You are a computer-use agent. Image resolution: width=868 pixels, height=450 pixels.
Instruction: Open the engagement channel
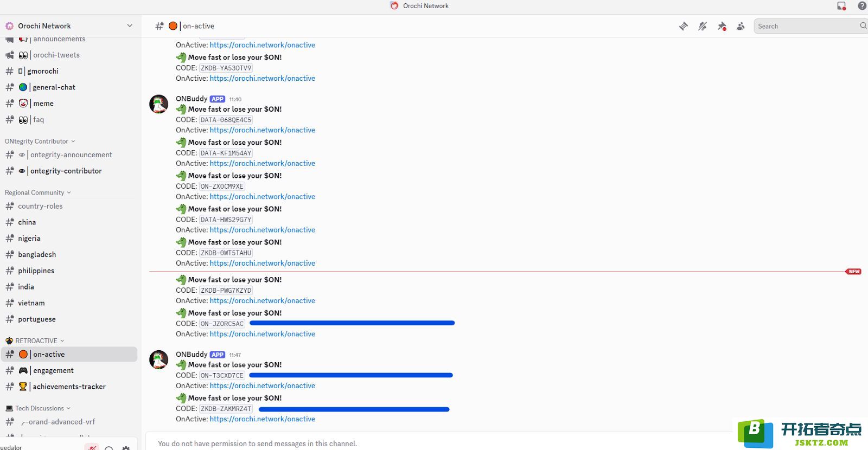[x=69, y=370]
